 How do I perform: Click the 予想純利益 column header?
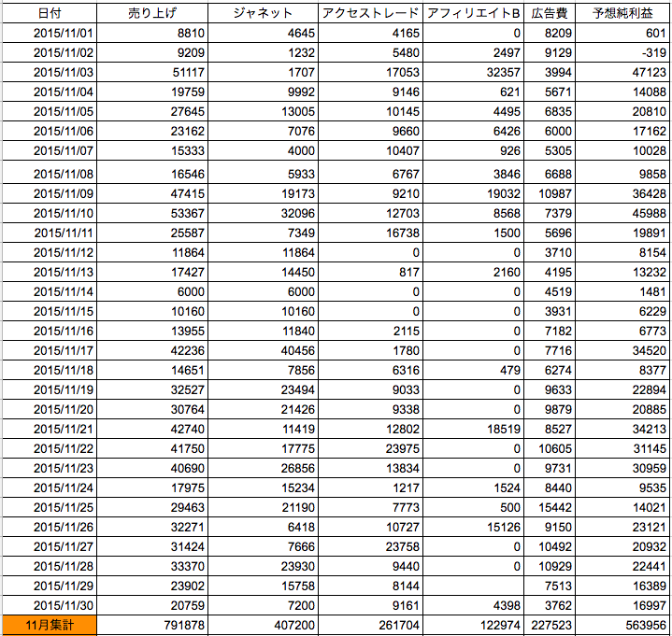pyautogui.click(x=622, y=13)
